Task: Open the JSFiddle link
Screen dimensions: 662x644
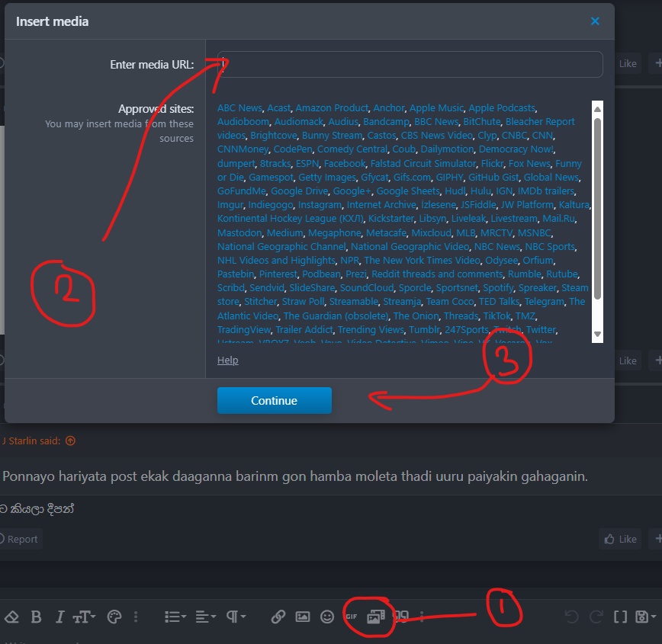Action: [x=478, y=205]
